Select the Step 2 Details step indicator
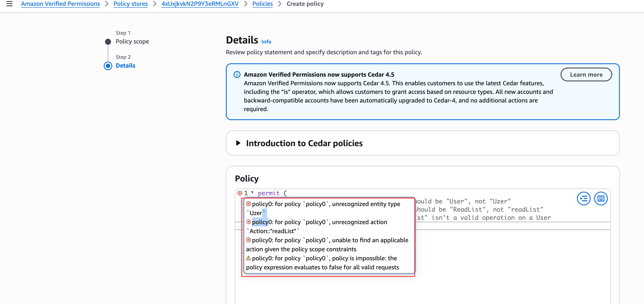 click(x=108, y=66)
